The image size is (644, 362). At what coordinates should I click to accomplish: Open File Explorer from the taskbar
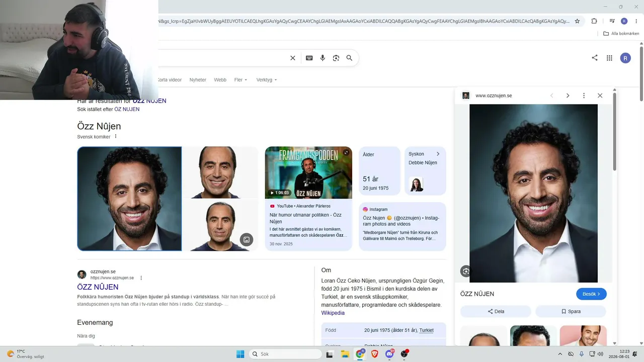point(345,354)
